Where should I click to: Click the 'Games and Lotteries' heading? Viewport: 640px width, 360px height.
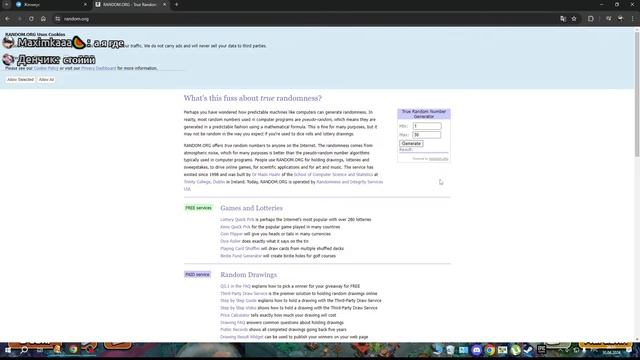[251, 208]
